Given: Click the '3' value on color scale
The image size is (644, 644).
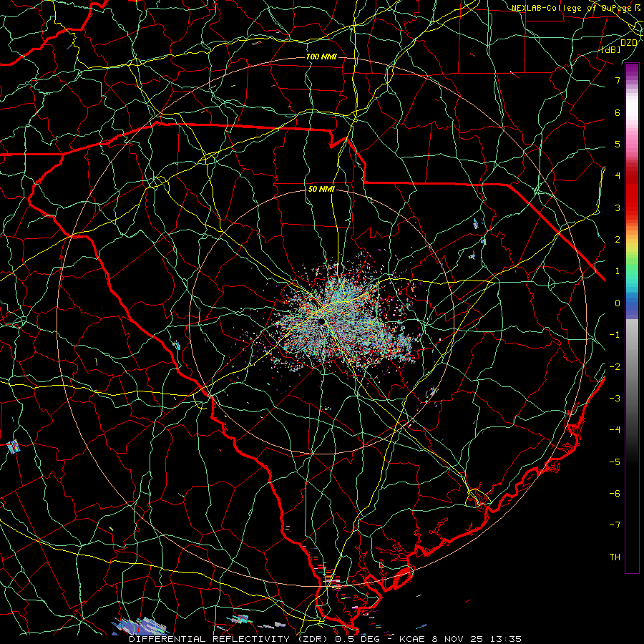Looking at the screenshot, I should pyautogui.click(x=618, y=208).
